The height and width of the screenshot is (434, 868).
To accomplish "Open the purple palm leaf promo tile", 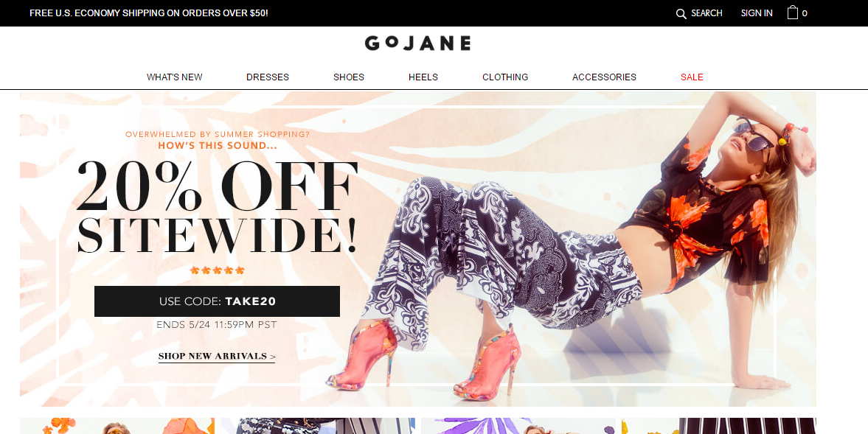I will [518, 426].
